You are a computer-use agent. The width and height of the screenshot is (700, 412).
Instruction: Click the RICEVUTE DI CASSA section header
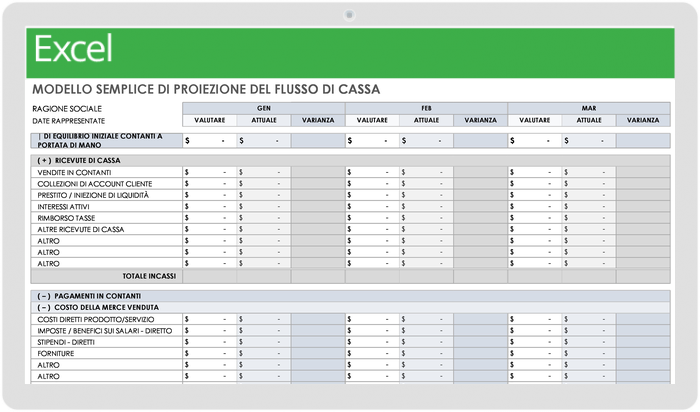tap(79, 160)
